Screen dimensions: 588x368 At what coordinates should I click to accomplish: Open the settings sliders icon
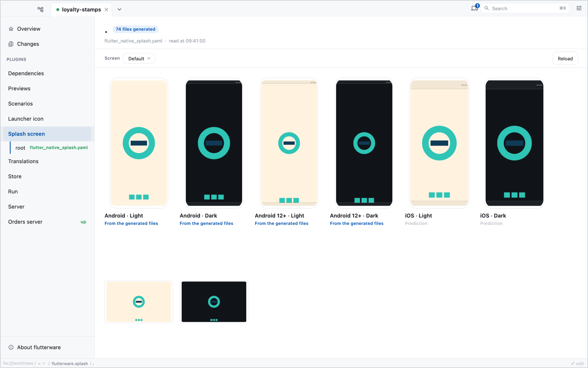click(579, 9)
